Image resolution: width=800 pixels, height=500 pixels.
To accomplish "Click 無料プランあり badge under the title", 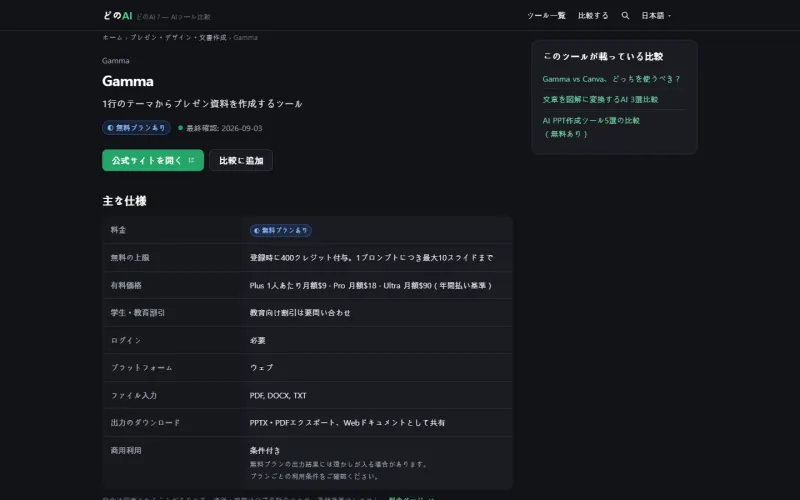I will 136,128.
